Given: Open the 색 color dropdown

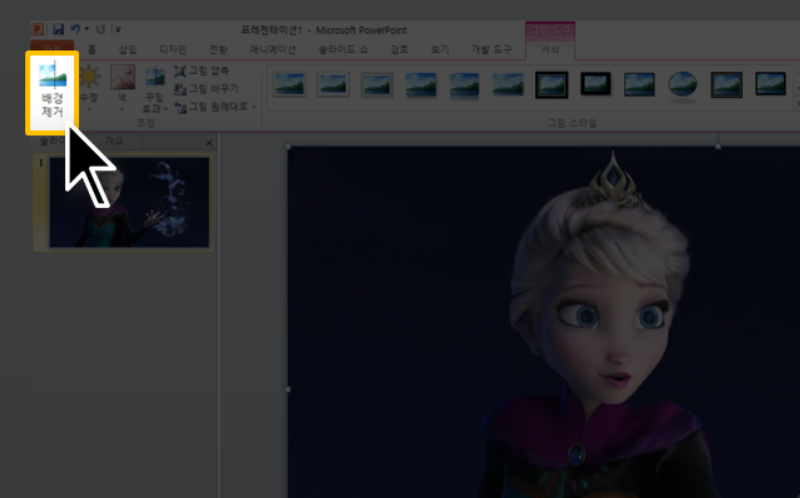Looking at the screenshot, I should point(122,89).
